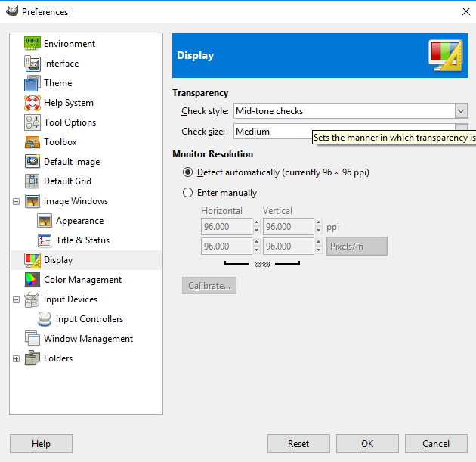Open the Color Management preferences page
This screenshot has height=462, width=476.
(82, 280)
